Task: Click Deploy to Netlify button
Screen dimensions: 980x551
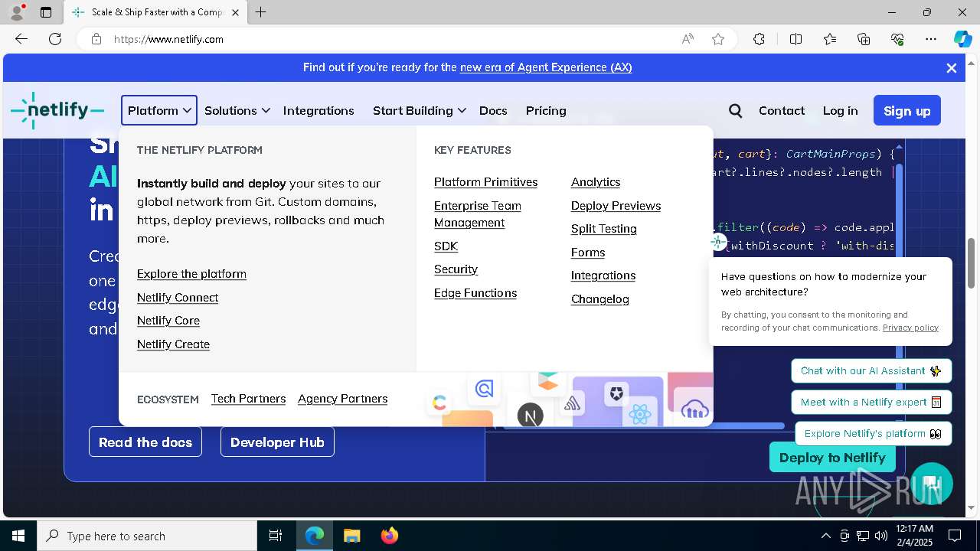Action: coord(832,458)
